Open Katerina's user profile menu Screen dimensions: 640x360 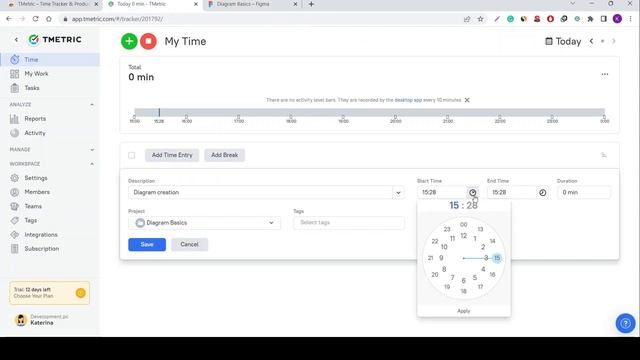point(41,320)
